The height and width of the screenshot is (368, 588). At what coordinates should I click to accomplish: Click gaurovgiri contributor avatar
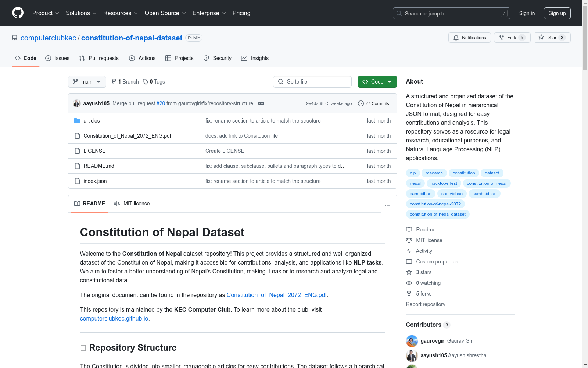[412, 341]
